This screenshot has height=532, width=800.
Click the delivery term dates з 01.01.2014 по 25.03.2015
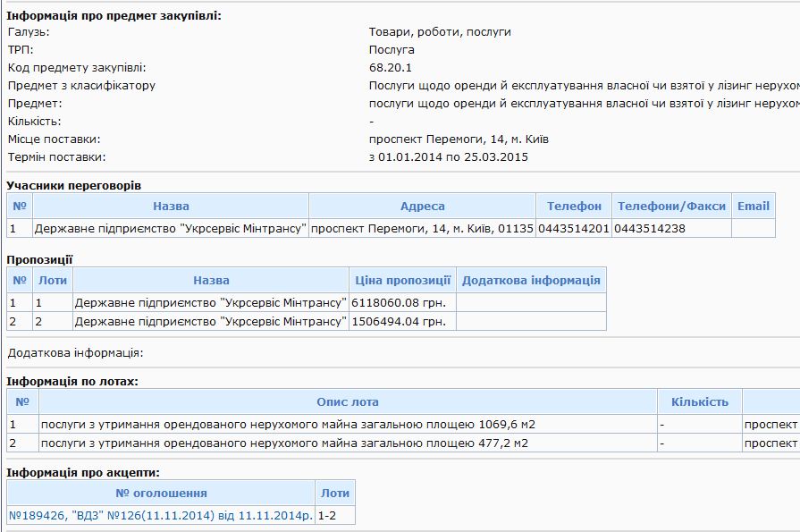pyautogui.click(x=448, y=157)
